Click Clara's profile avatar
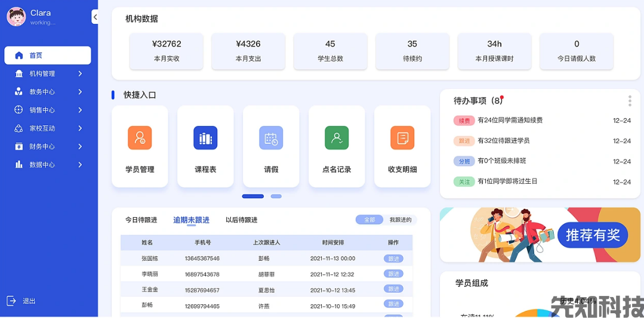Screen dimensions: 644x318 click(x=17, y=17)
